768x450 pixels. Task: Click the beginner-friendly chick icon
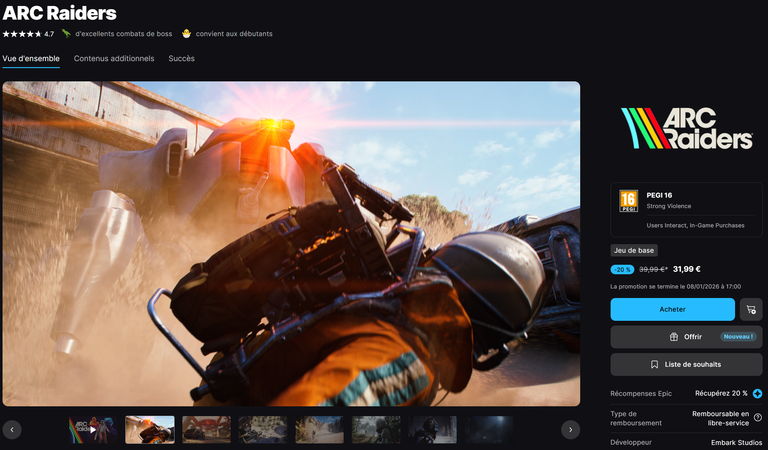[186, 33]
